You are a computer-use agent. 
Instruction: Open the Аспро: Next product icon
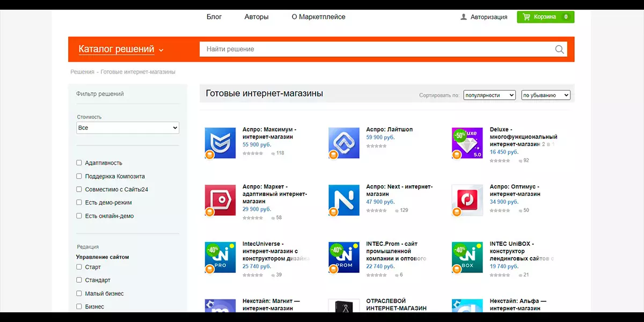click(344, 200)
